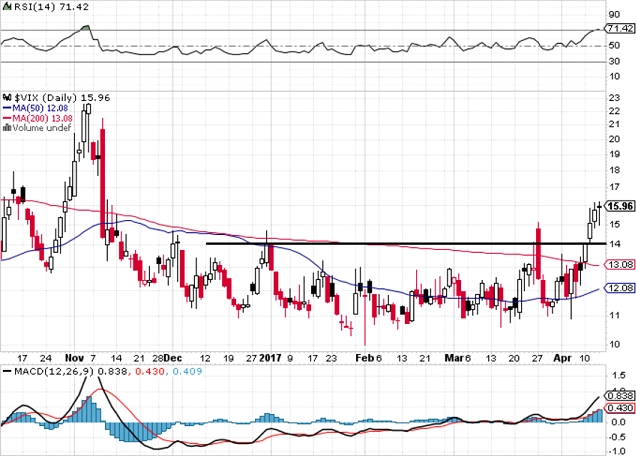The image size is (636, 456).
Task: Click the Nov date axis label
Action: pyautogui.click(x=74, y=358)
